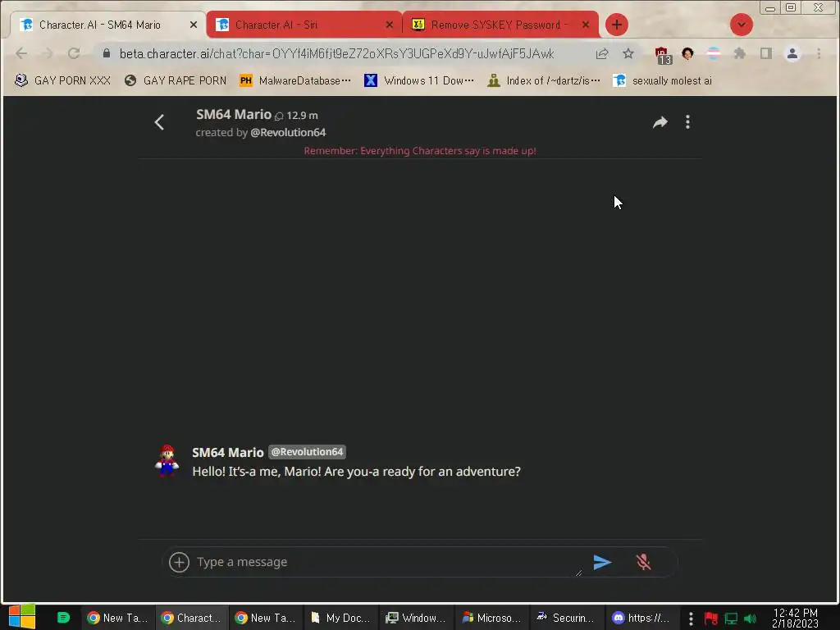Image resolution: width=840 pixels, height=630 pixels.
Task: Select the 12.9 m interactions count
Action: (x=296, y=115)
